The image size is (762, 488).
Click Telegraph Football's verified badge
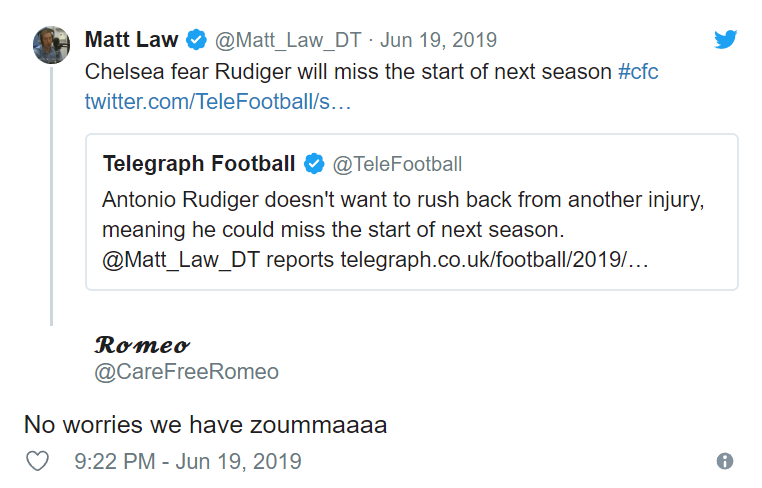pyautogui.click(x=314, y=164)
